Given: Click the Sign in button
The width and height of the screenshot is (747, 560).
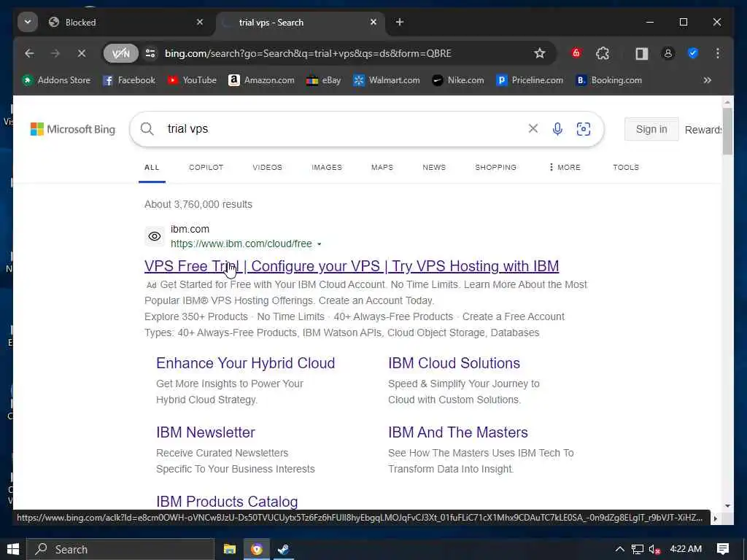Looking at the screenshot, I should pos(651,129).
